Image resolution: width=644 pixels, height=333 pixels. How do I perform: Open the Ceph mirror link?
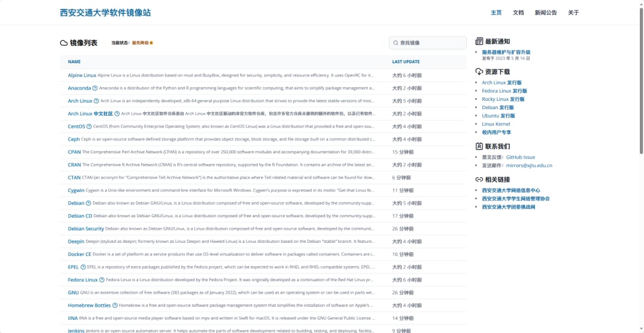pos(74,139)
